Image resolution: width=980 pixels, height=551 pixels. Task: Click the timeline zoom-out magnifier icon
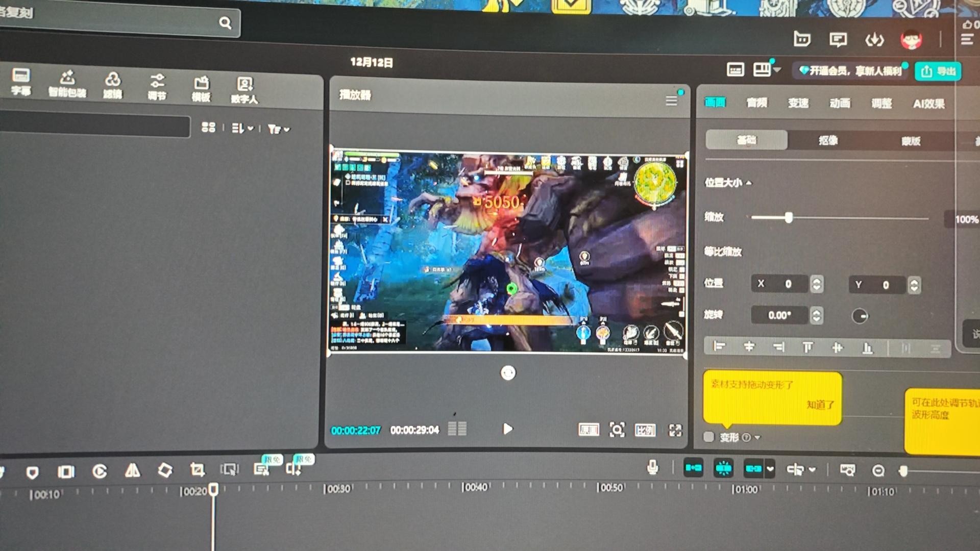(x=878, y=470)
